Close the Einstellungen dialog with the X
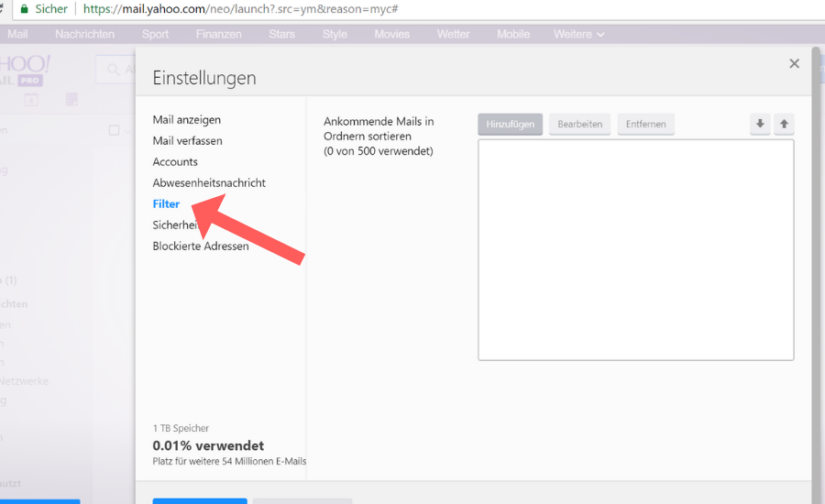Image resolution: width=825 pixels, height=504 pixels. click(x=794, y=63)
